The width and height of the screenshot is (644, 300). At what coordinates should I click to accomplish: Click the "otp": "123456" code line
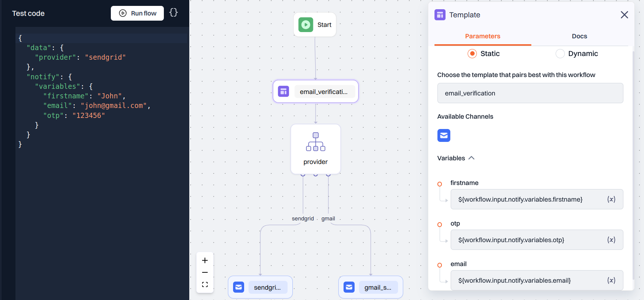coord(74,115)
